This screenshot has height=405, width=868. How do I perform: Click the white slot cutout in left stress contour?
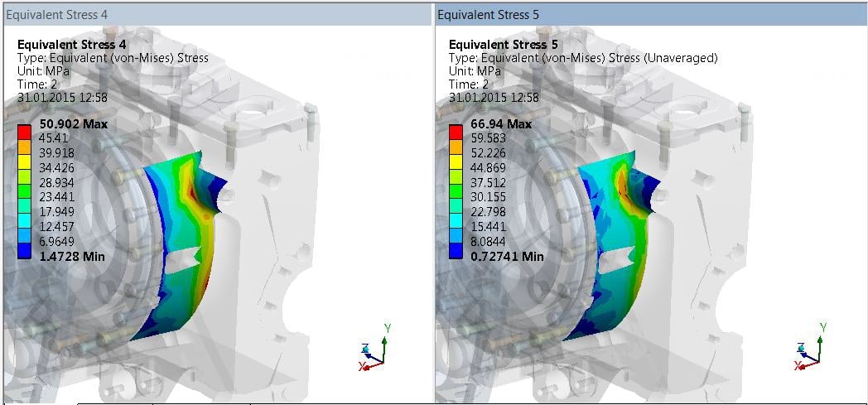point(184,258)
